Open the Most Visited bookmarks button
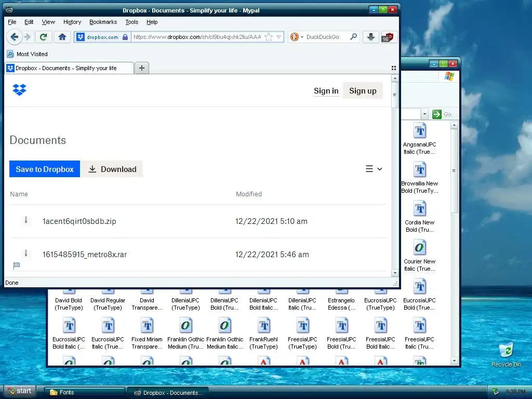The height and width of the screenshot is (399, 532). click(28, 54)
